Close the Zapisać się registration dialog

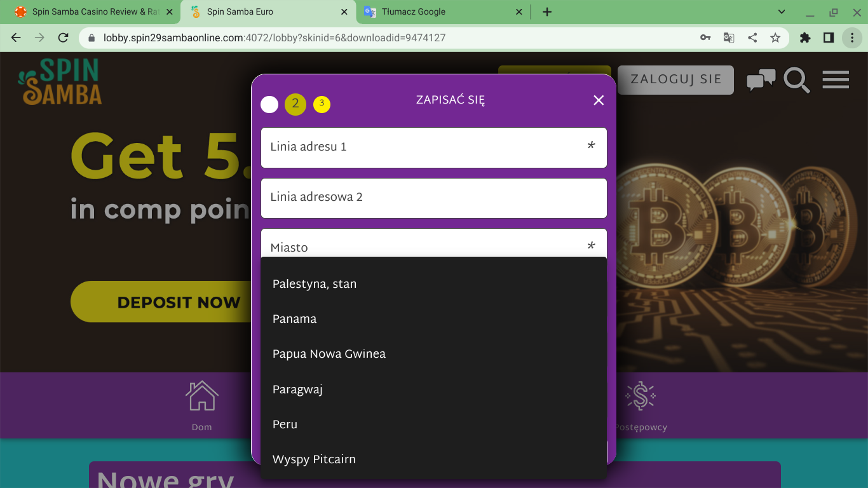point(599,100)
